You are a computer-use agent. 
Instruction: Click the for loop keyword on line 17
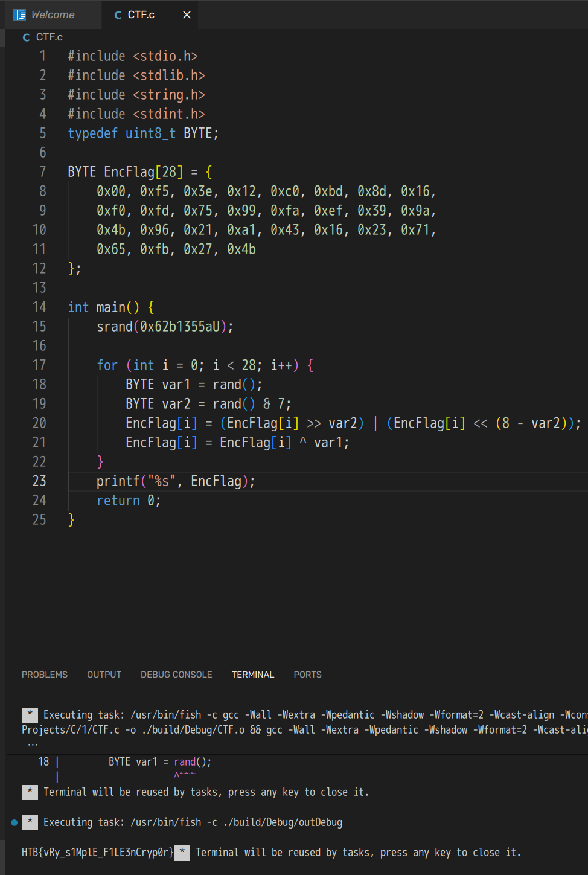pos(107,365)
